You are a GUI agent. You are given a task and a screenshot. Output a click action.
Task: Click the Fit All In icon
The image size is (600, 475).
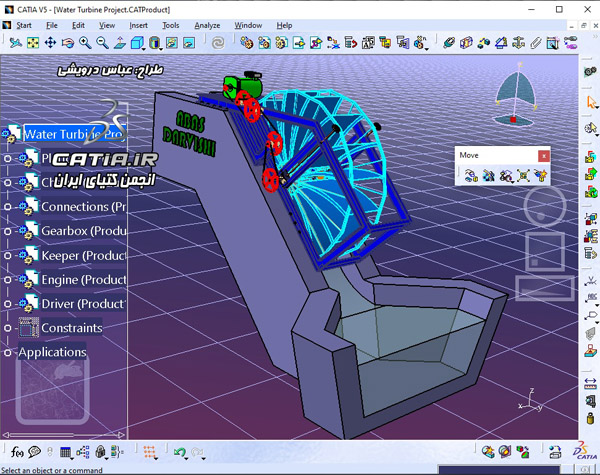(33, 42)
